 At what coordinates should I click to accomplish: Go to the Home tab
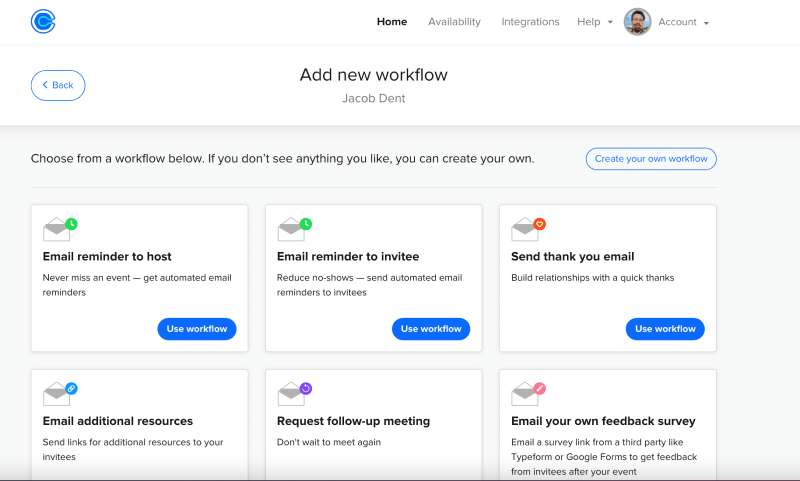coord(392,22)
